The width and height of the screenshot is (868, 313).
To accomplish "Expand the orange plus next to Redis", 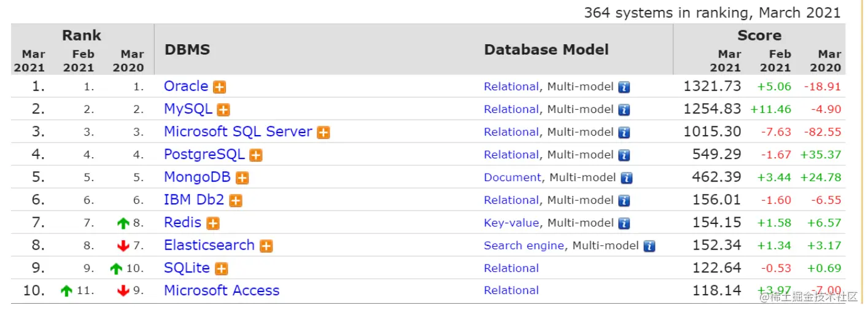I will click(213, 223).
